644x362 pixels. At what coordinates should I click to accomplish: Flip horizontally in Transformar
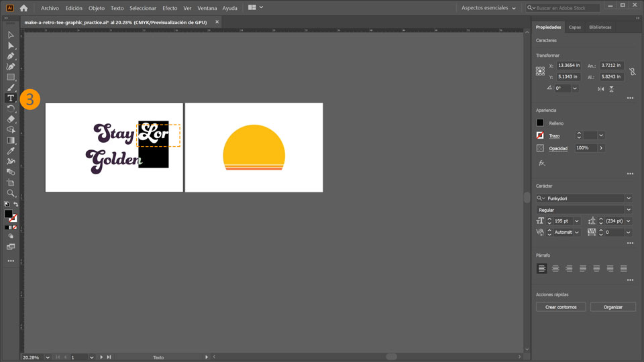pos(601,88)
